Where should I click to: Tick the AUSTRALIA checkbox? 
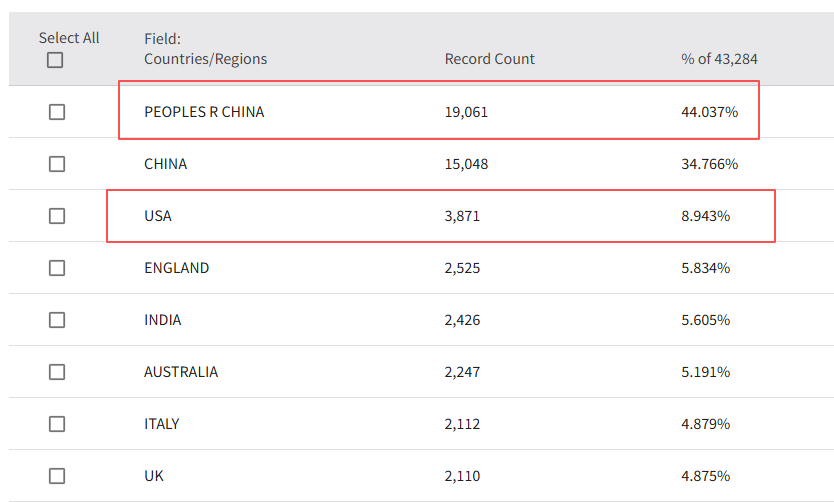click(x=57, y=372)
